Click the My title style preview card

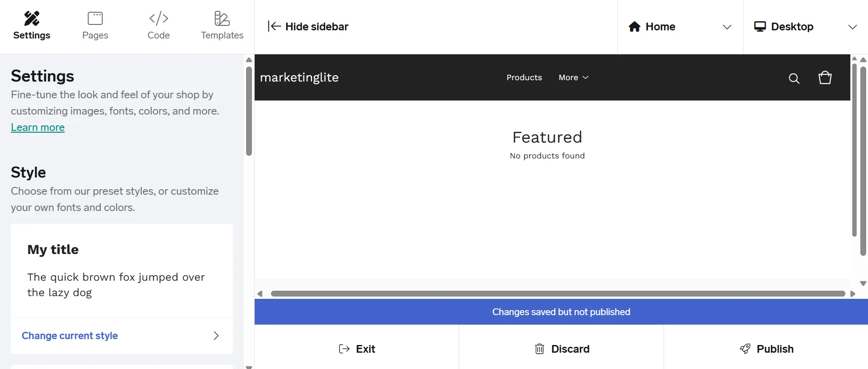click(x=122, y=270)
